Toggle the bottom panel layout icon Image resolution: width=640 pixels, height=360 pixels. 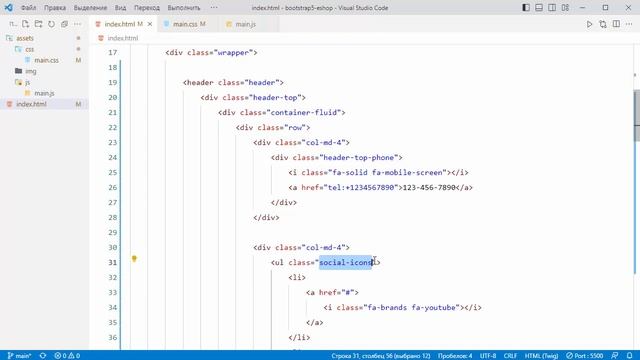click(539, 8)
